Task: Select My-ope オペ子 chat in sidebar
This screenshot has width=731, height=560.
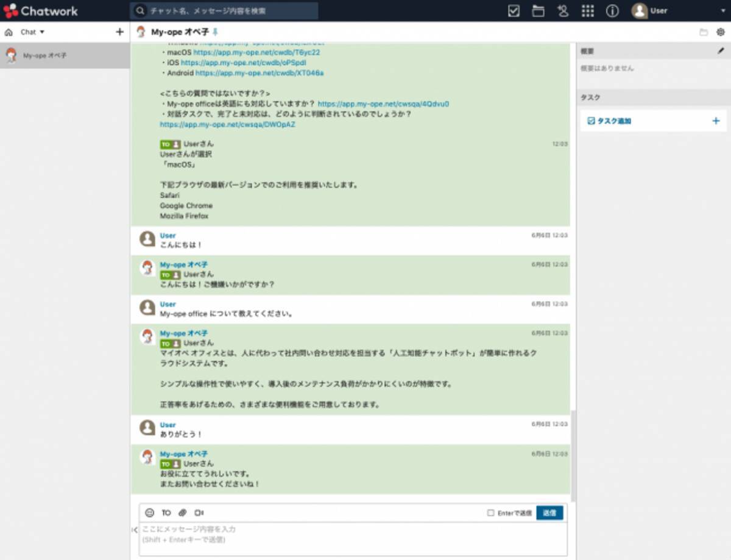Action: tap(45, 55)
